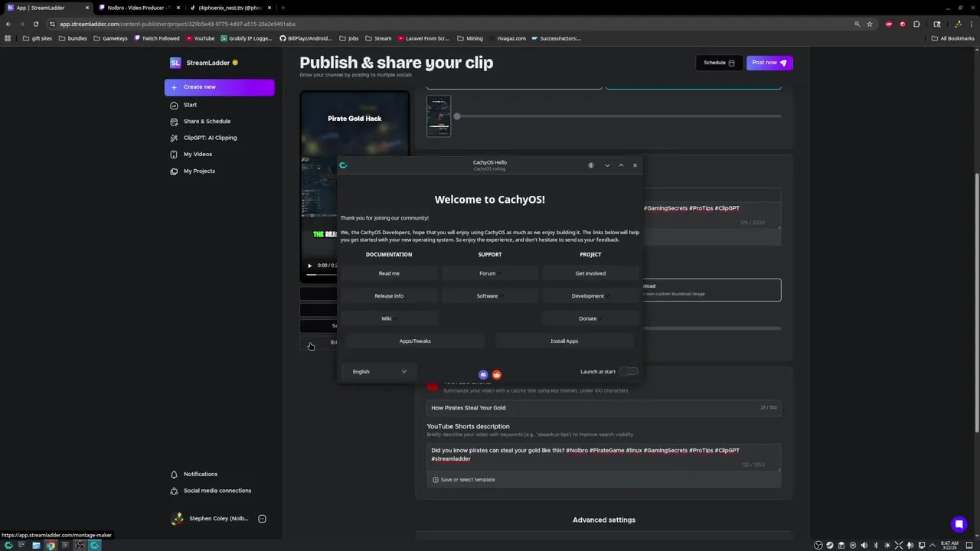Click the Development project button
The width and height of the screenshot is (980, 551).
(x=590, y=296)
